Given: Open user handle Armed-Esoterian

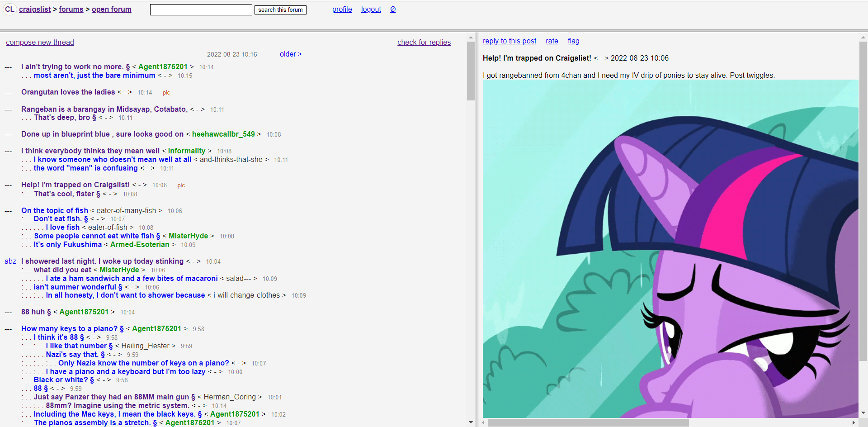Looking at the screenshot, I should click(140, 244).
